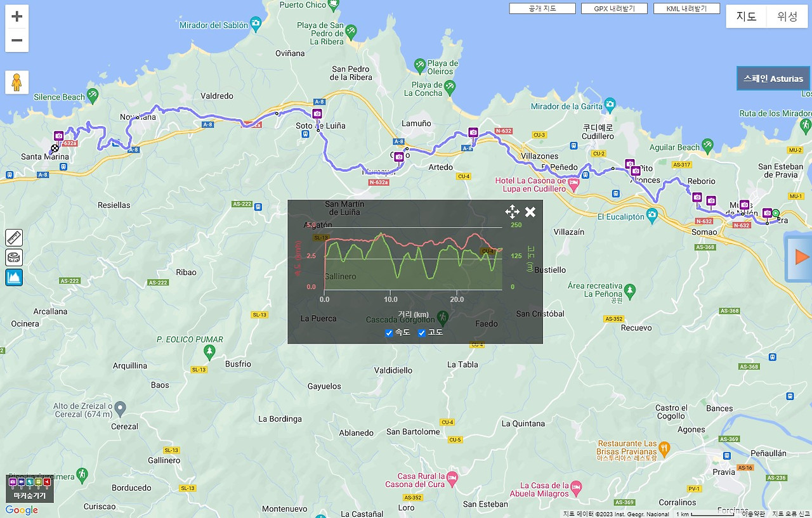Click the Valdidiello village label
Viewport: 812px width, 518px height.
(393, 370)
